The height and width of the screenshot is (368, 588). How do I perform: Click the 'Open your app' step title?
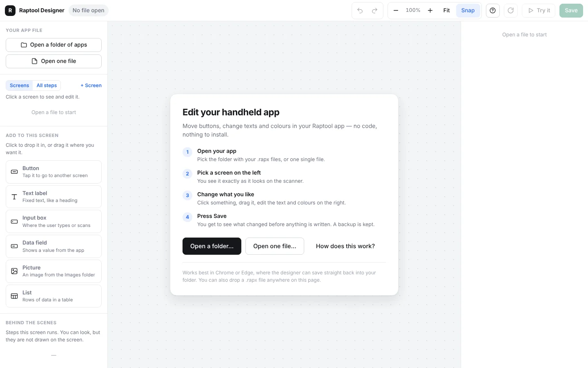tap(217, 151)
